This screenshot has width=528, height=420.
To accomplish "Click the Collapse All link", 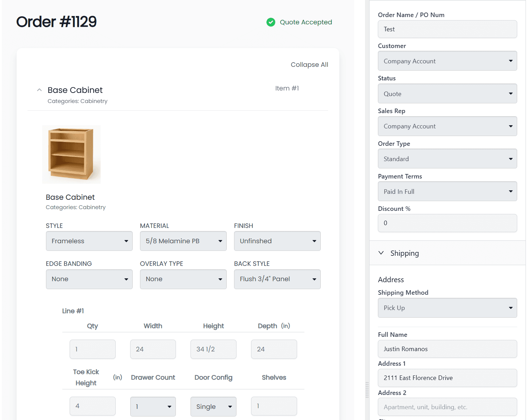I will (x=309, y=64).
